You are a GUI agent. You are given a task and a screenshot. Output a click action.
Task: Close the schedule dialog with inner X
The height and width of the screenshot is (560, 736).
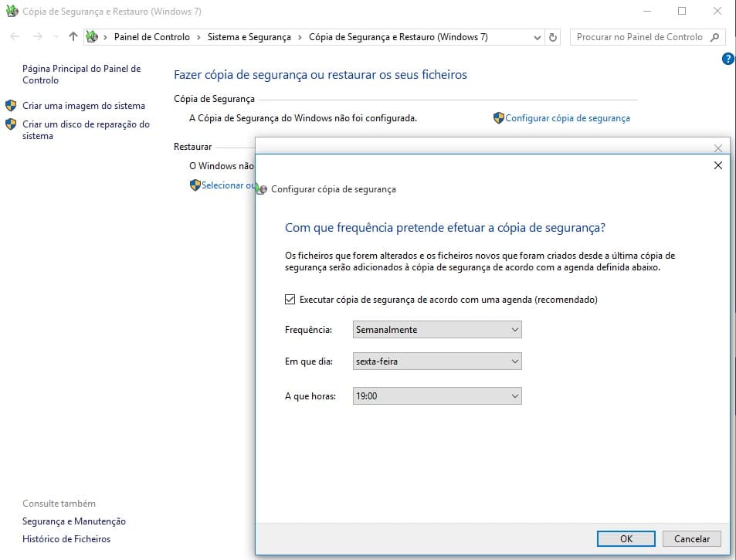[x=717, y=165]
